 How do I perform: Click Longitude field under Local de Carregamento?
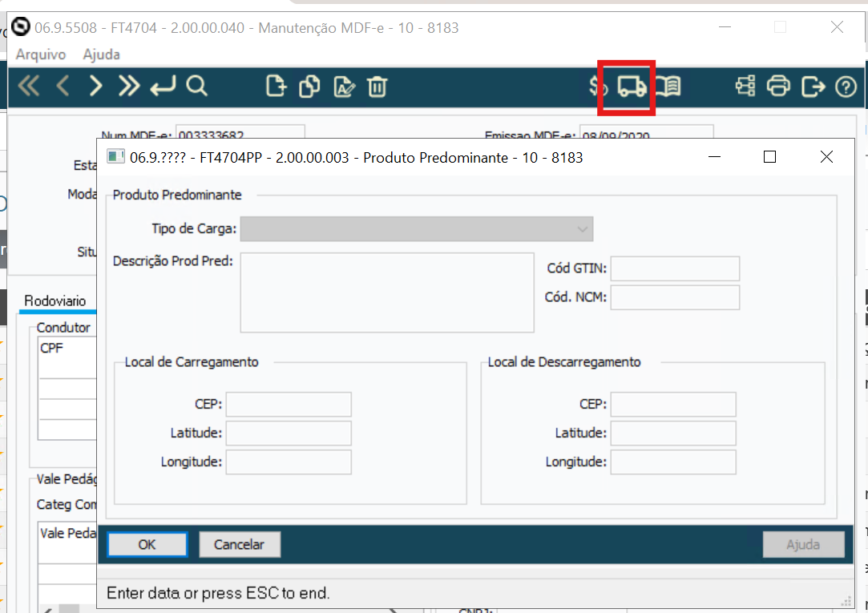pos(289,462)
